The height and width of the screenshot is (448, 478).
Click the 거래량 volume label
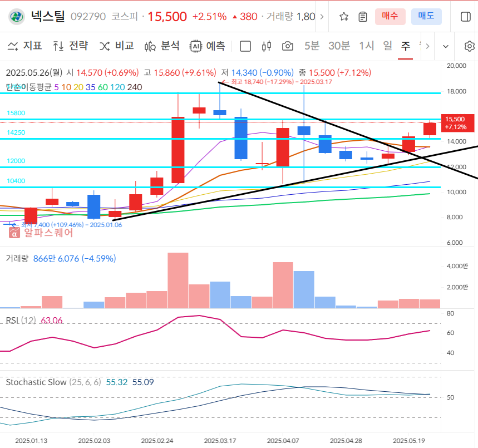click(x=17, y=259)
